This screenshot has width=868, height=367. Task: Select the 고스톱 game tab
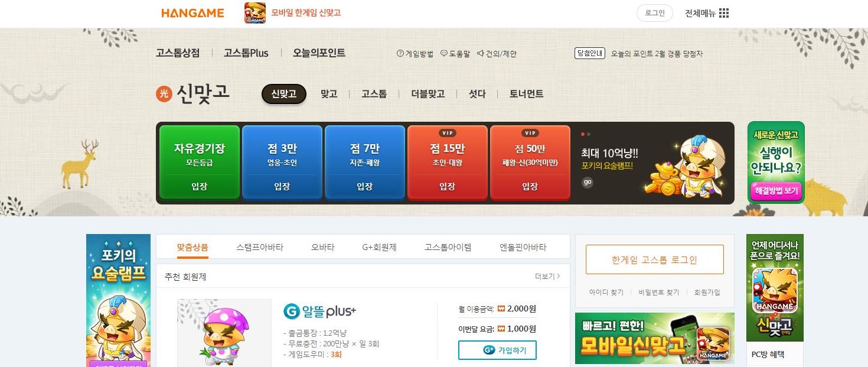[374, 94]
